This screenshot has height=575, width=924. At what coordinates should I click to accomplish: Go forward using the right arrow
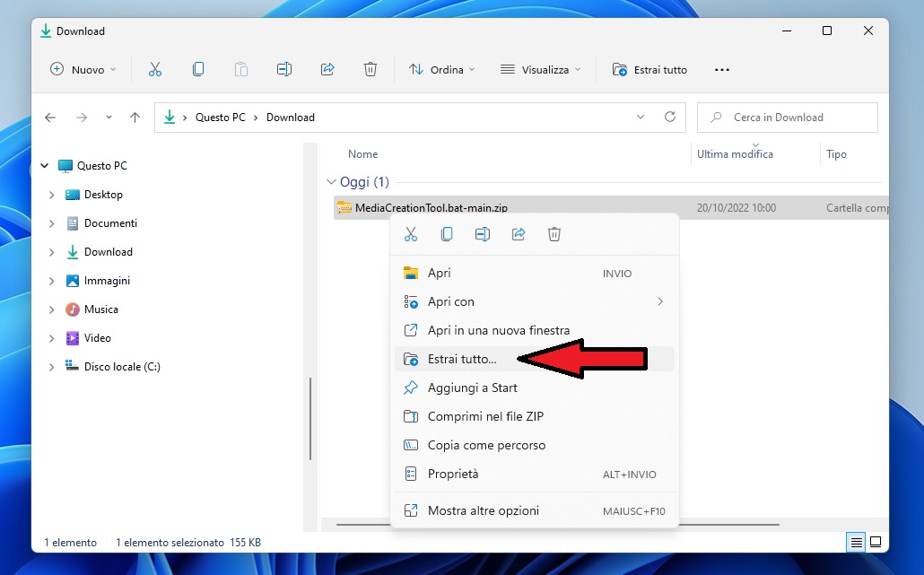pyautogui.click(x=82, y=118)
